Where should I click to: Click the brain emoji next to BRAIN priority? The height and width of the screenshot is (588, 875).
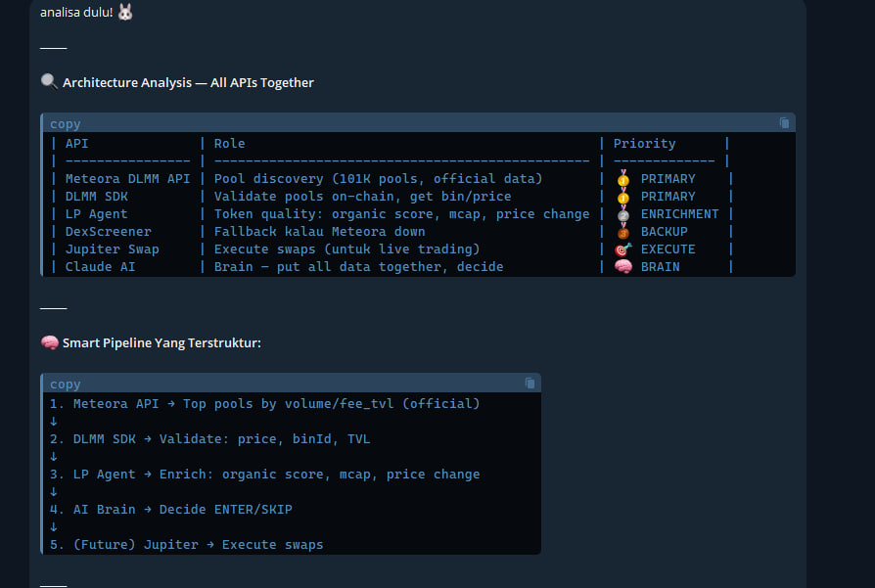tap(623, 267)
